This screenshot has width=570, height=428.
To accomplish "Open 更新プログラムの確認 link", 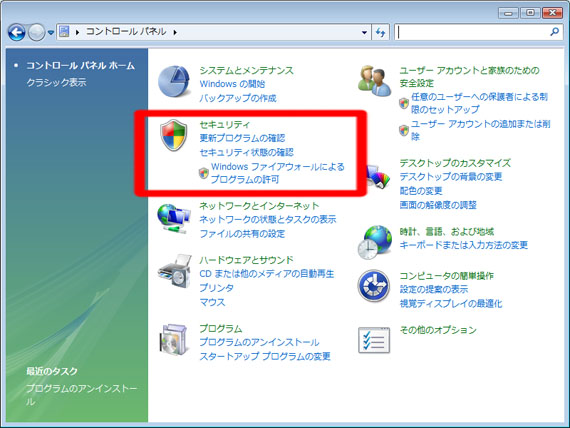I will (242, 138).
